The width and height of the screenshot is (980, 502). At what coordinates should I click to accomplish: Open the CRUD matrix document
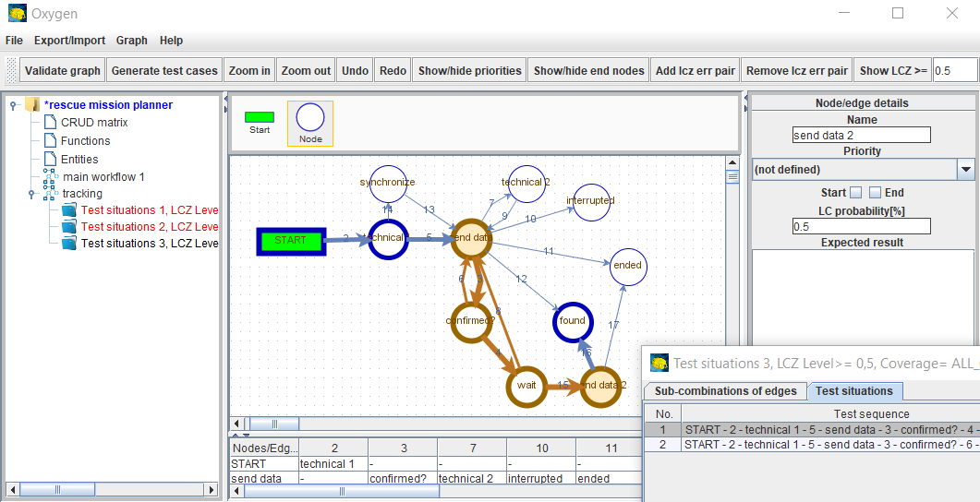click(94, 123)
